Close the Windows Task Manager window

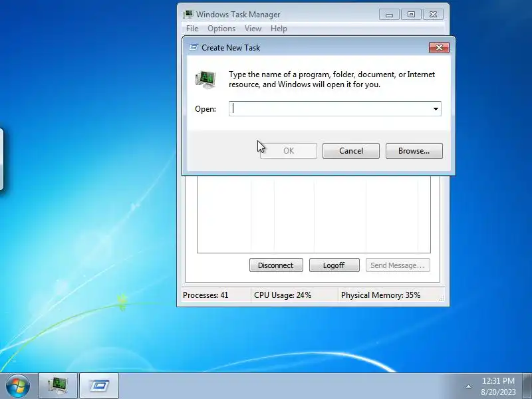coord(433,15)
